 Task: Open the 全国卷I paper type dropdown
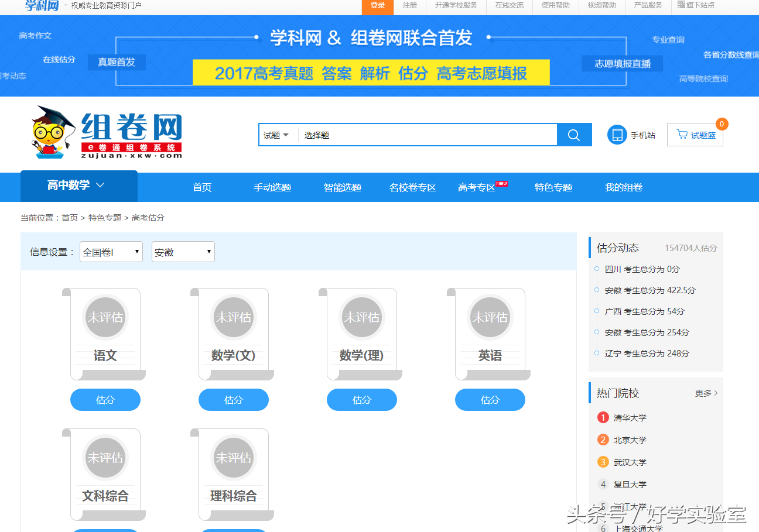click(111, 252)
